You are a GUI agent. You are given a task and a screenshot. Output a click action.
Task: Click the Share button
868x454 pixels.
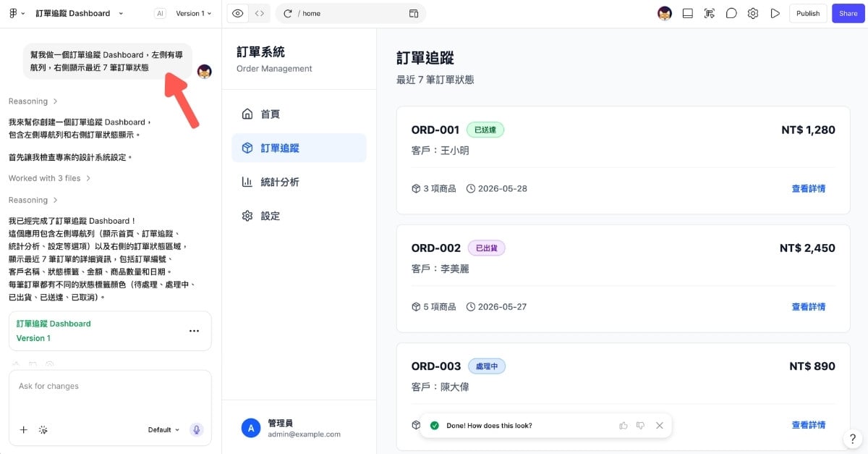pos(848,13)
